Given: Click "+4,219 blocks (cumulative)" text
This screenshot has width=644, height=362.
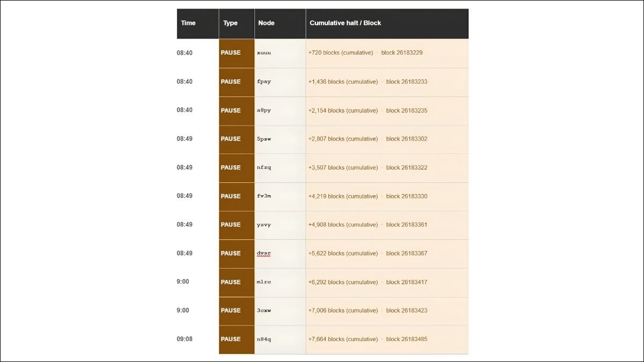Looking at the screenshot, I should click(x=343, y=196).
